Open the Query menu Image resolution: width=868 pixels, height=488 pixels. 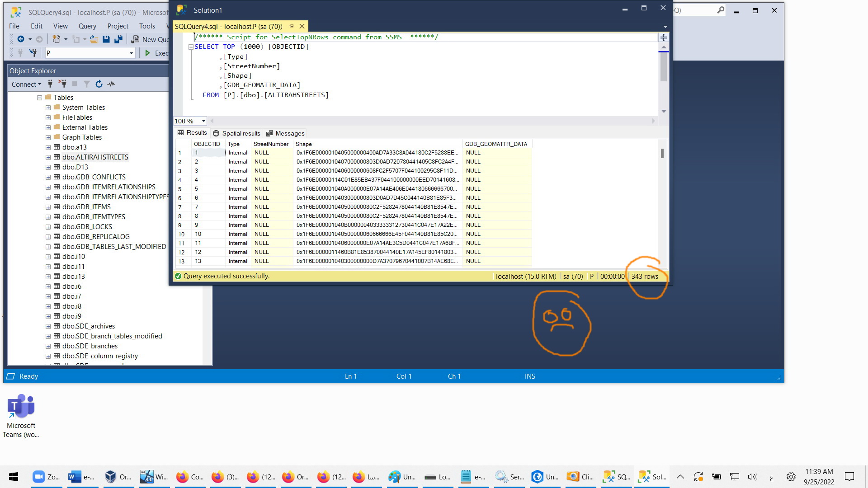(87, 26)
